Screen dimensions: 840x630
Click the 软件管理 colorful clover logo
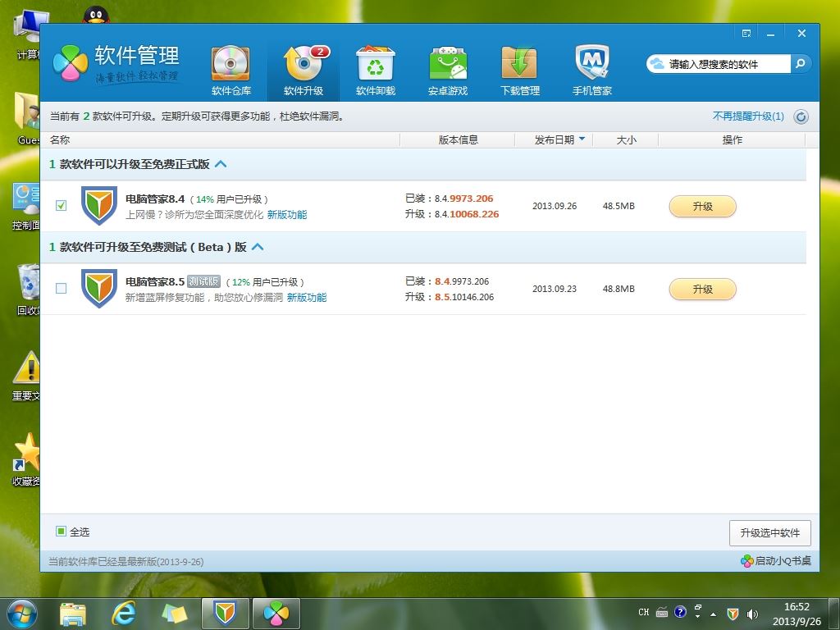[x=71, y=62]
